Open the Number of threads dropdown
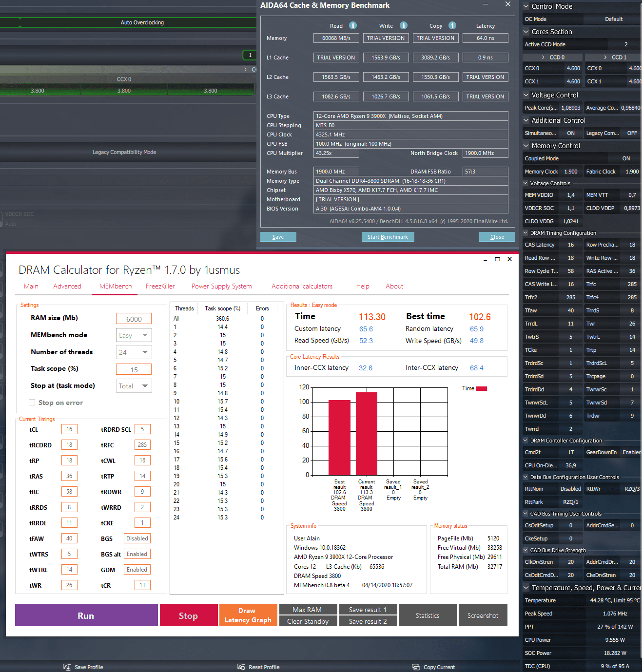This screenshot has width=642, height=672. tap(134, 352)
